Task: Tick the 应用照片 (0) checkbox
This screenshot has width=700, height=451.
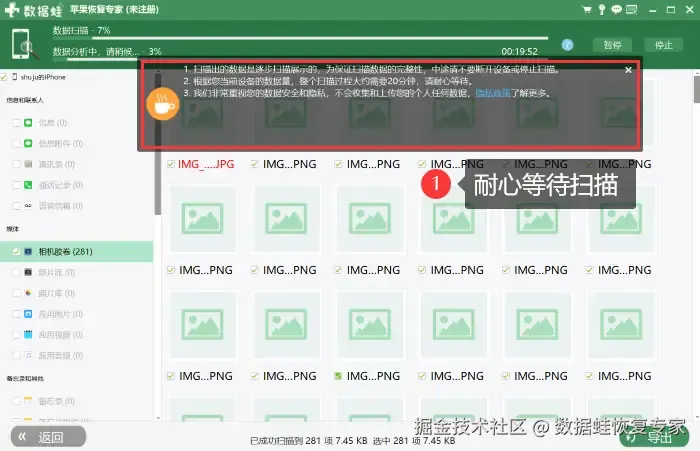Action: pyautogui.click(x=16, y=314)
